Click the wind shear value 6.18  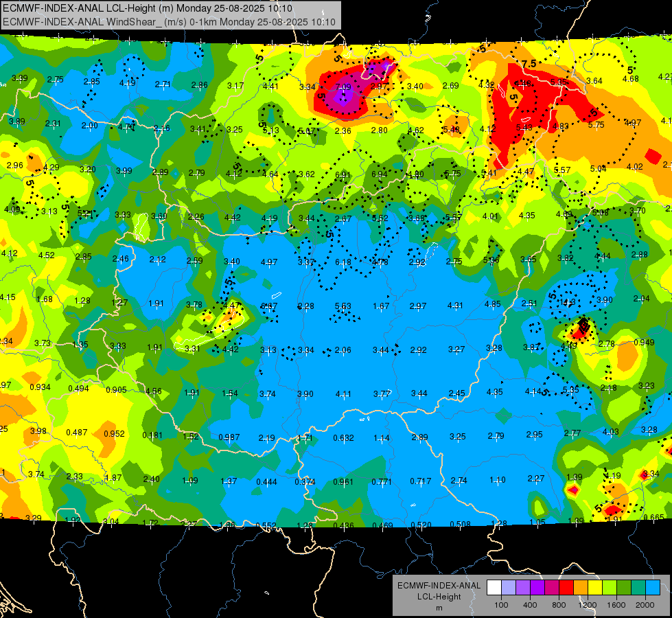coord(343,262)
